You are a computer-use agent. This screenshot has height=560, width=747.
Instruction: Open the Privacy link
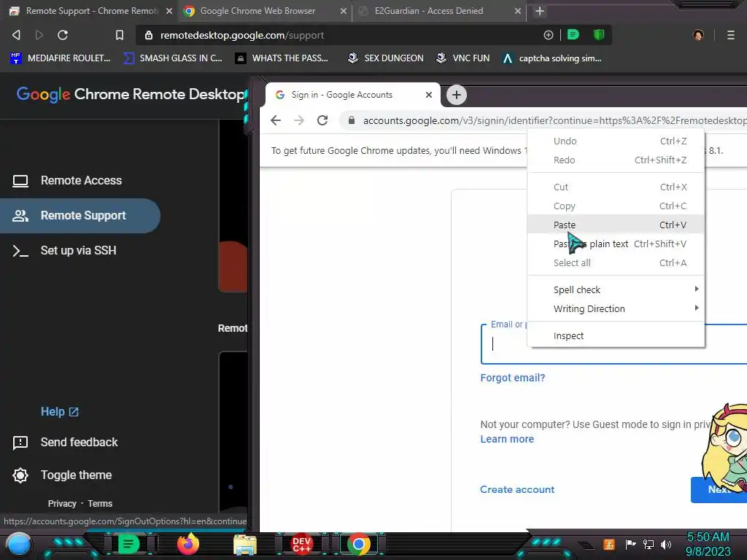click(62, 504)
